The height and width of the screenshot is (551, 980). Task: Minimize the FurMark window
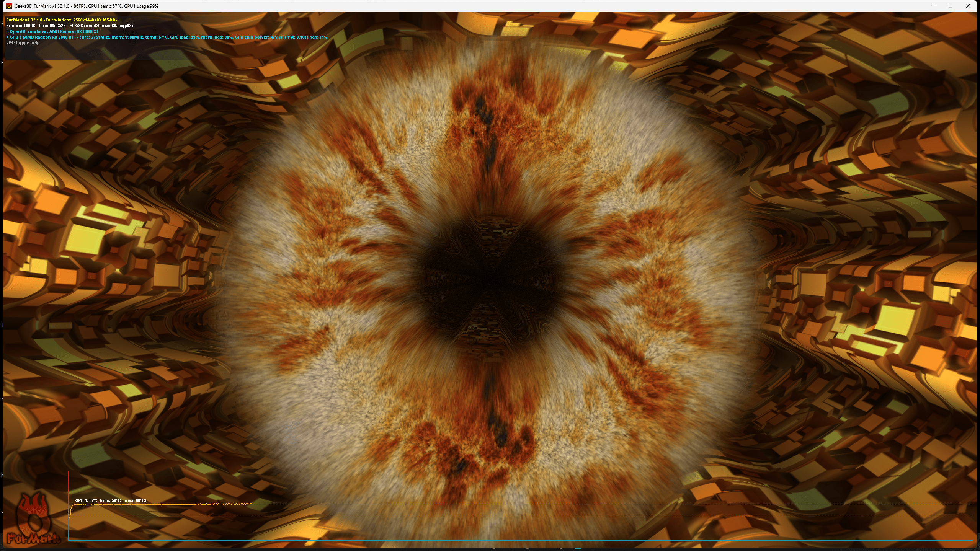point(933,6)
